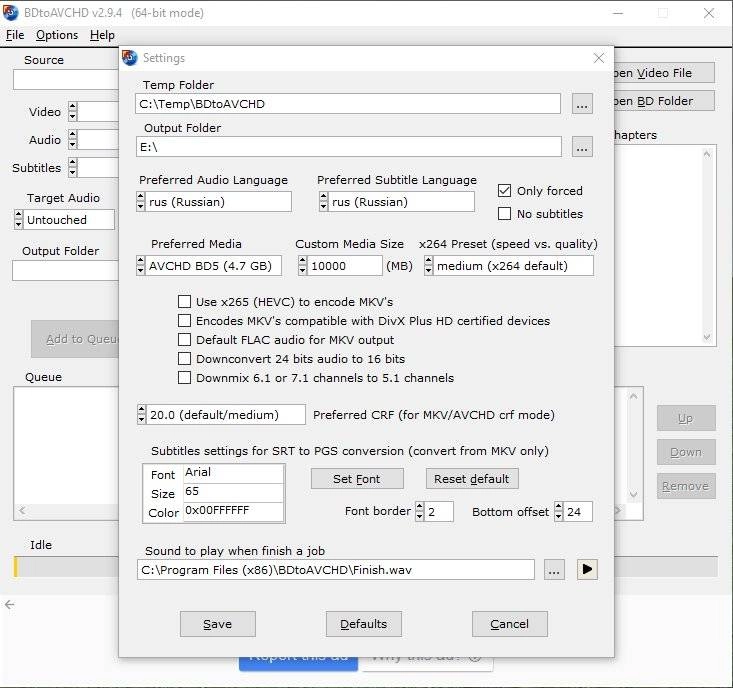Restore settings with Defaults button
The height and width of the screenshot is (688, 733).
tap(364, 624)
